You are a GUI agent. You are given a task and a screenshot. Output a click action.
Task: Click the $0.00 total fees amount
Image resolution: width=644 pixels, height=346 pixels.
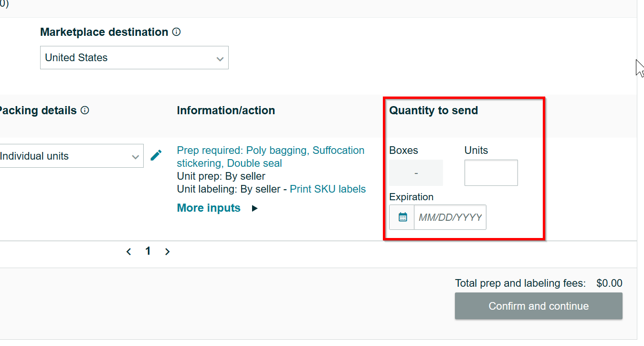(x=609, y=283)
